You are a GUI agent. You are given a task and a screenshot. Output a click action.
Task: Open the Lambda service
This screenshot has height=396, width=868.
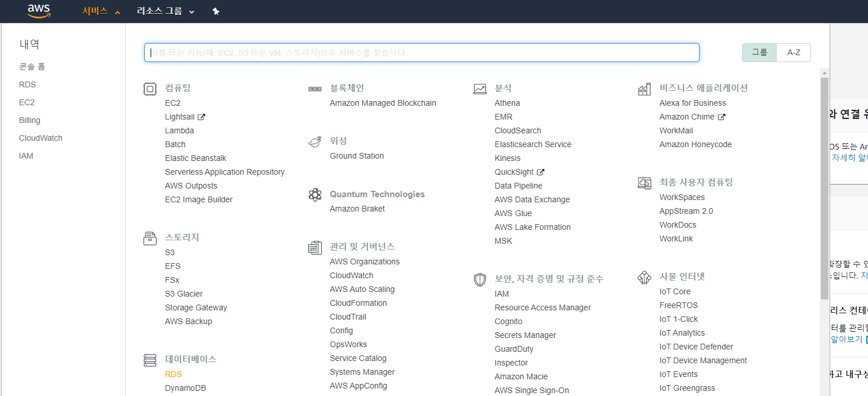[x=179, y=130]
